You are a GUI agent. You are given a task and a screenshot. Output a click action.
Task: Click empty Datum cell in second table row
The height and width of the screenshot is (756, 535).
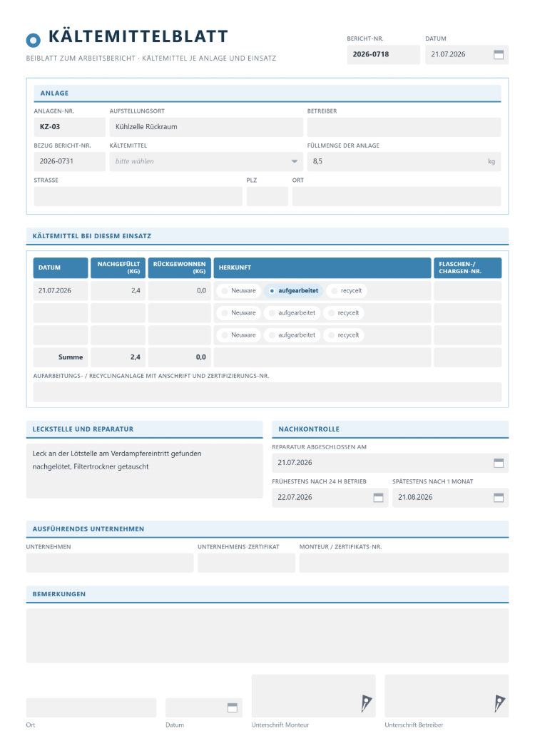(x=61, y=313)
